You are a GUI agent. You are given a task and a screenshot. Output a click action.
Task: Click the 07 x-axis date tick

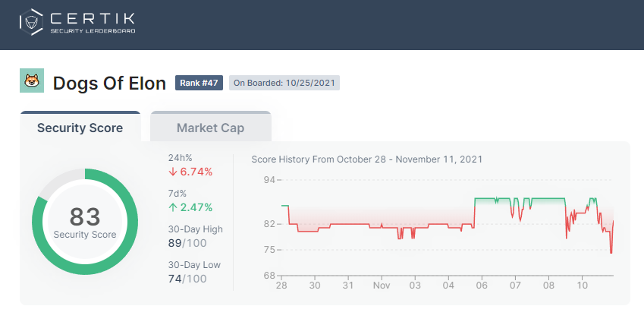pos(515,285)
